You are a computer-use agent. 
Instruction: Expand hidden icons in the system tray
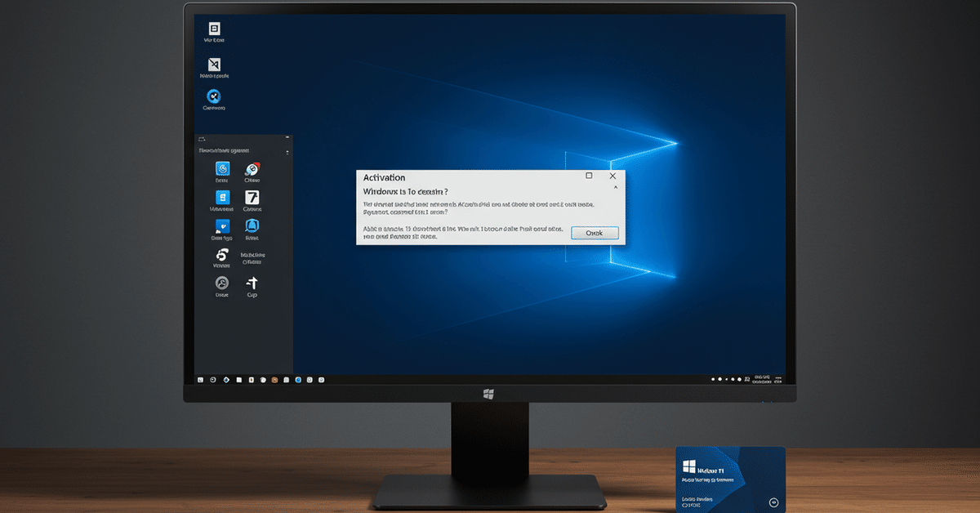pyautogui.click(x=715, y=378)
